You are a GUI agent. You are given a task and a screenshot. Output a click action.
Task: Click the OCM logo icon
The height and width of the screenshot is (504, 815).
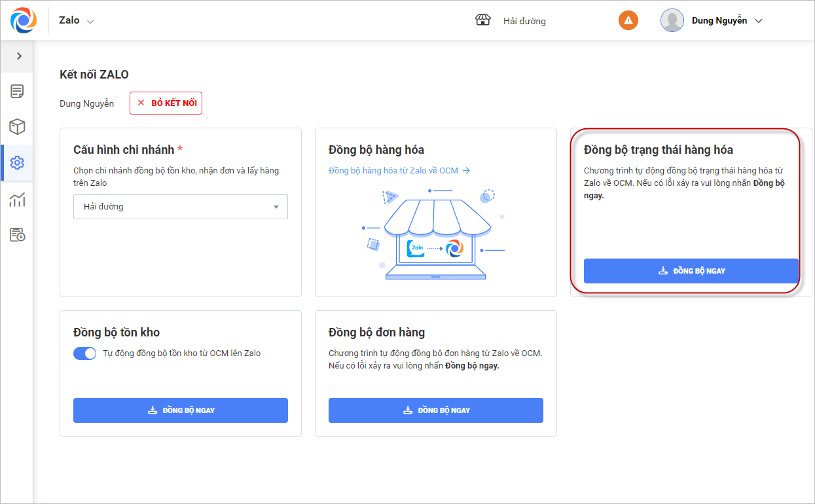point(24,20)
